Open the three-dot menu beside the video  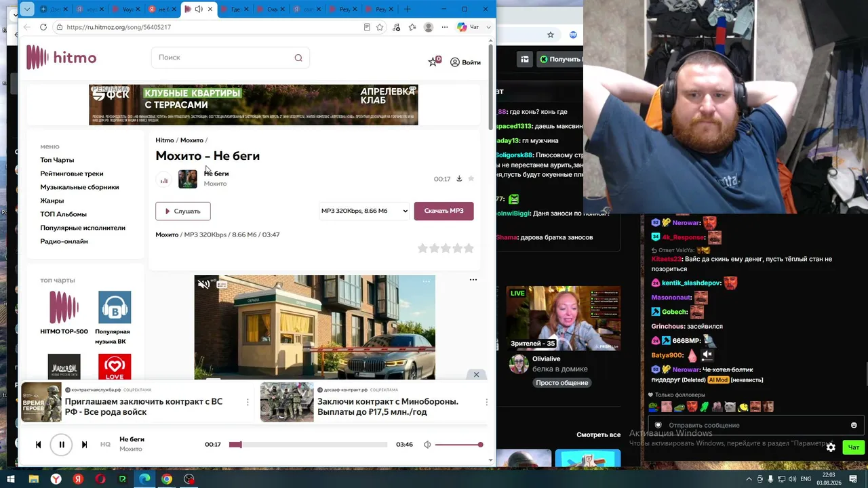[473, 280]
